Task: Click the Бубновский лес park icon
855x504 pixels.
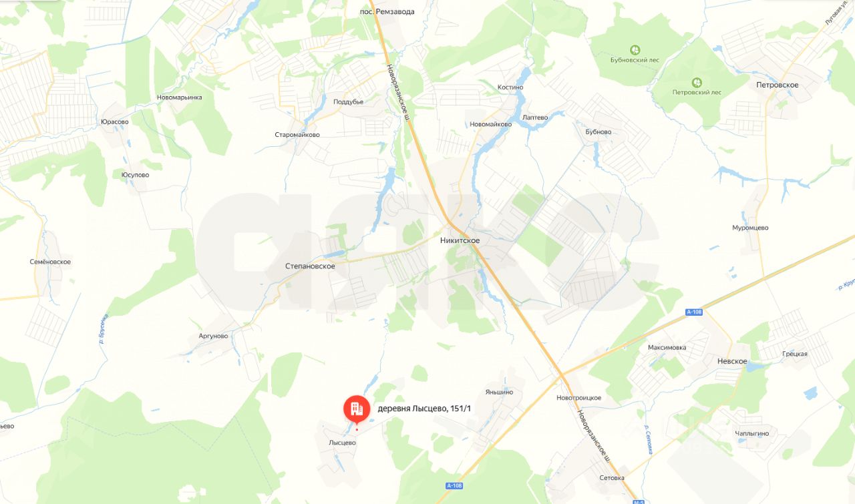Action: coord(636,49)
